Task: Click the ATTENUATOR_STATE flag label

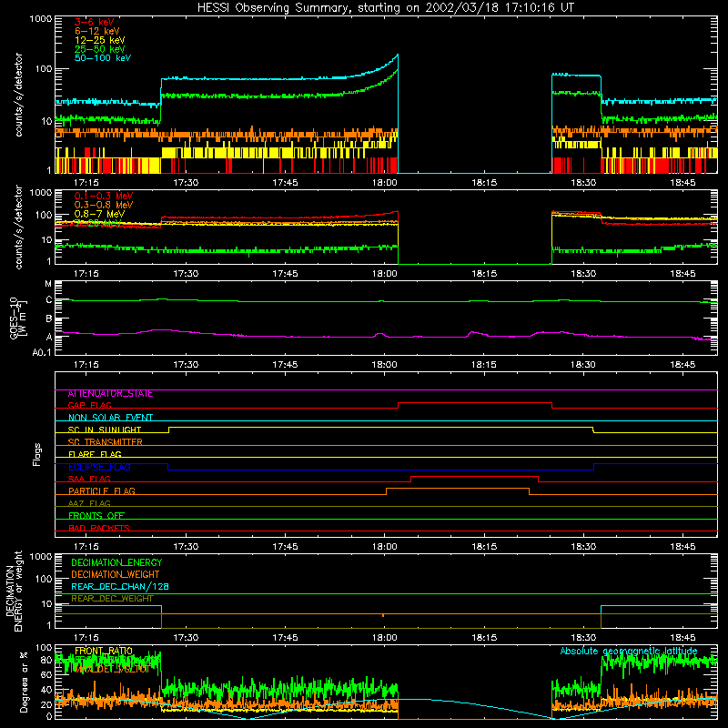Action: [110, 394]
